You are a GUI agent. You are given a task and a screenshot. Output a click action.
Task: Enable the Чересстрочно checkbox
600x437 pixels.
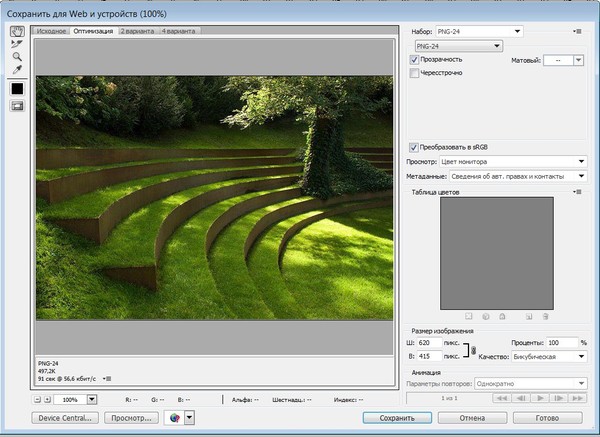415,74
